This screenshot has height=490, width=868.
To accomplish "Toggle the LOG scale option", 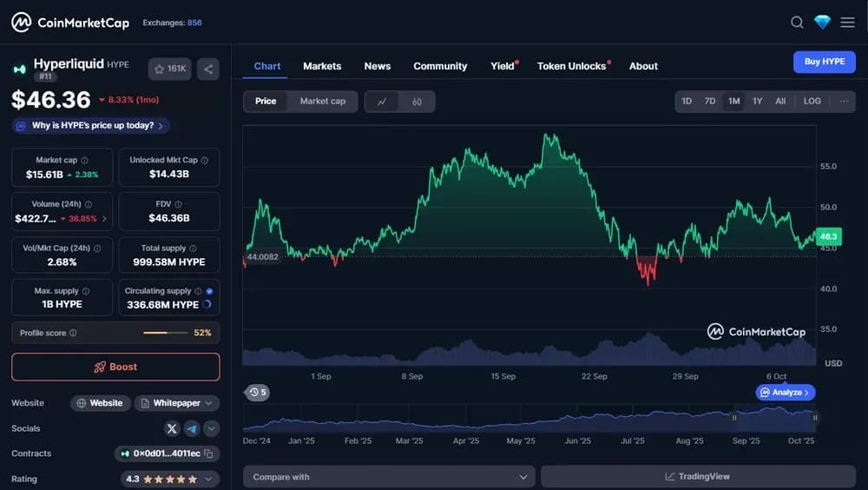I will point(812,102).
